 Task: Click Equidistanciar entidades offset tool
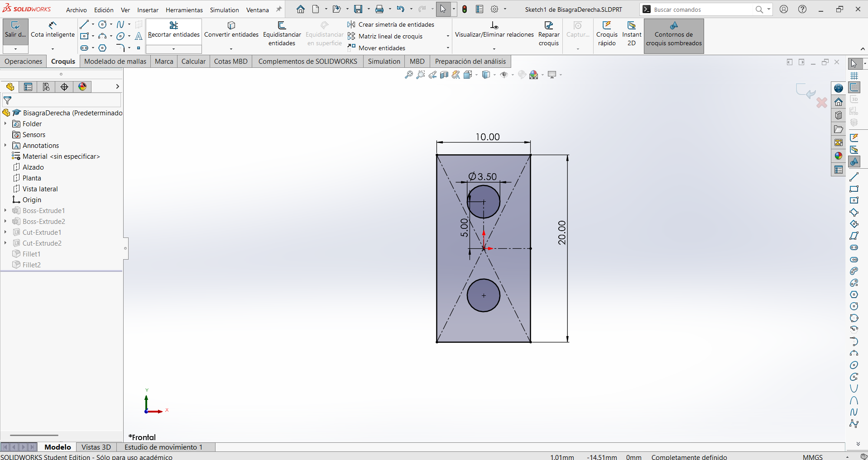282,34
